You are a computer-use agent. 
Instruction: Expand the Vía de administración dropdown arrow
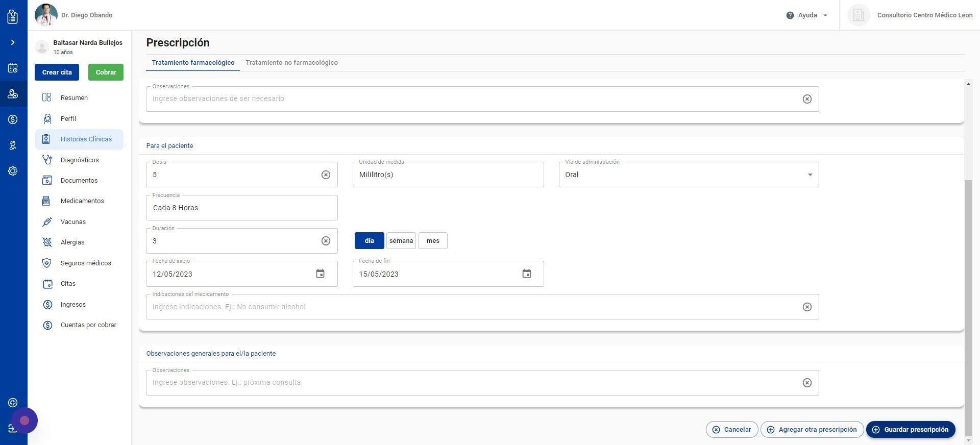pos(810,175)
